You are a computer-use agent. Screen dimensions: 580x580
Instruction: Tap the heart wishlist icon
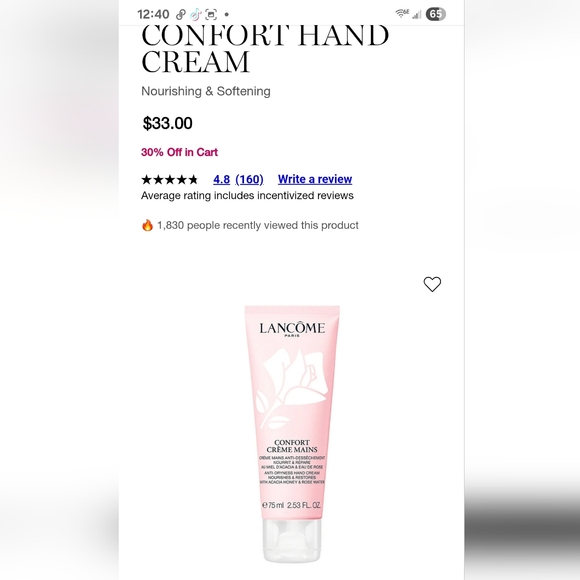click(x=432, y=284)
